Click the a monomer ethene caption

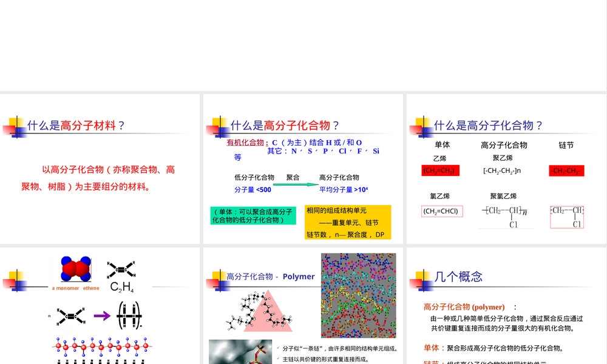(75, 288)
